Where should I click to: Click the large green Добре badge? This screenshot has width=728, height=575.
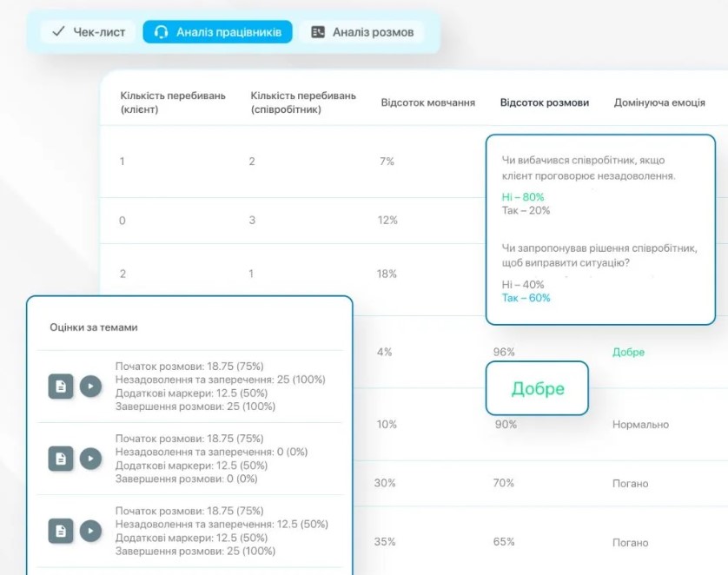click(537, 388)
